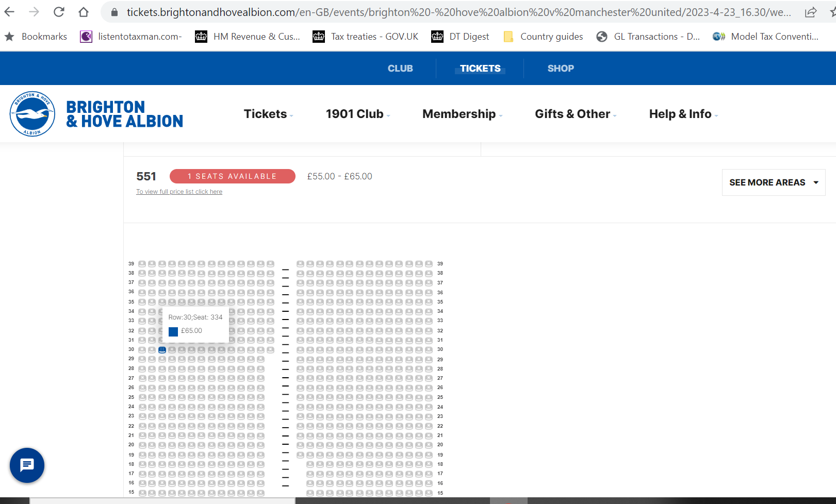Screen dimensions: 836x504
Task: Open Country guides bookmark folder
Action: click(543, 37)
